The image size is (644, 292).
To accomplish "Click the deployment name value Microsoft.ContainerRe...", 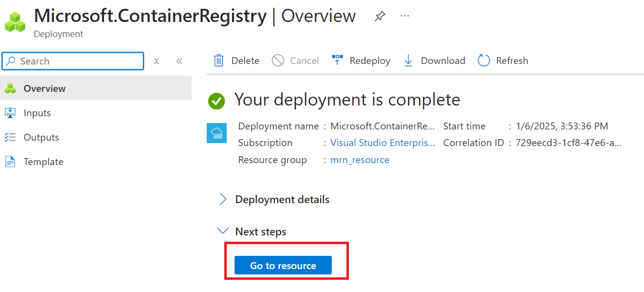I will point(383,126).
